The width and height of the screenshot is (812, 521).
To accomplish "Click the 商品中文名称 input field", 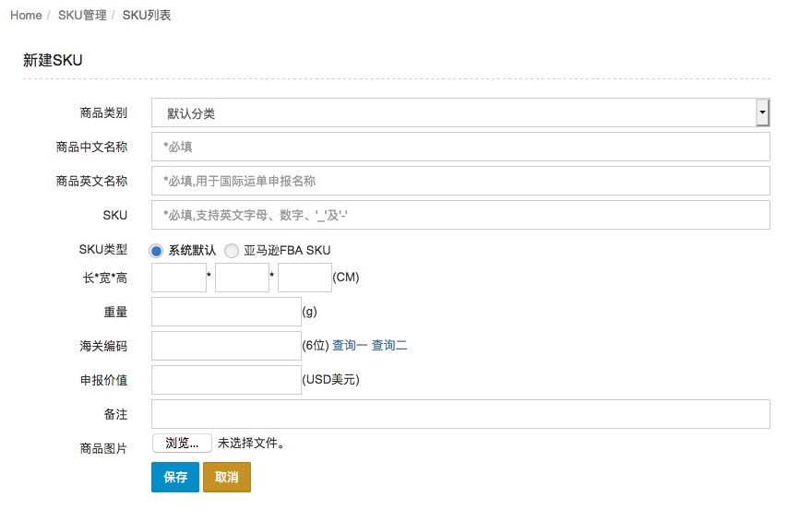I will (460, 147).
